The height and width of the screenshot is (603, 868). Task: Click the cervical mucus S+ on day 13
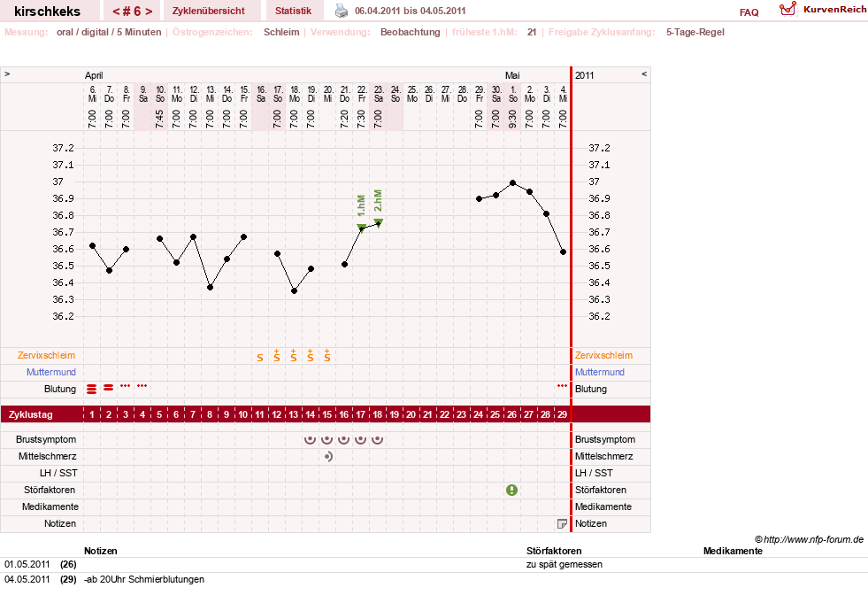(294, 355)
